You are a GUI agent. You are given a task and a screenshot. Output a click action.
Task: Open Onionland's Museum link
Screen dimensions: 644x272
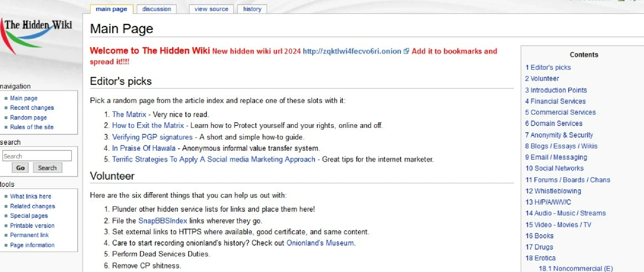320,243
